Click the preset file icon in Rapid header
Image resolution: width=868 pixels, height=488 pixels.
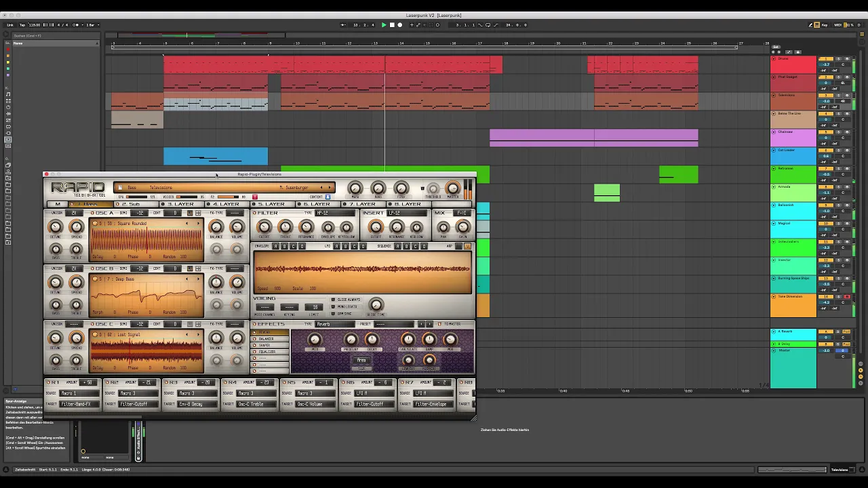[x=121, y=188]
